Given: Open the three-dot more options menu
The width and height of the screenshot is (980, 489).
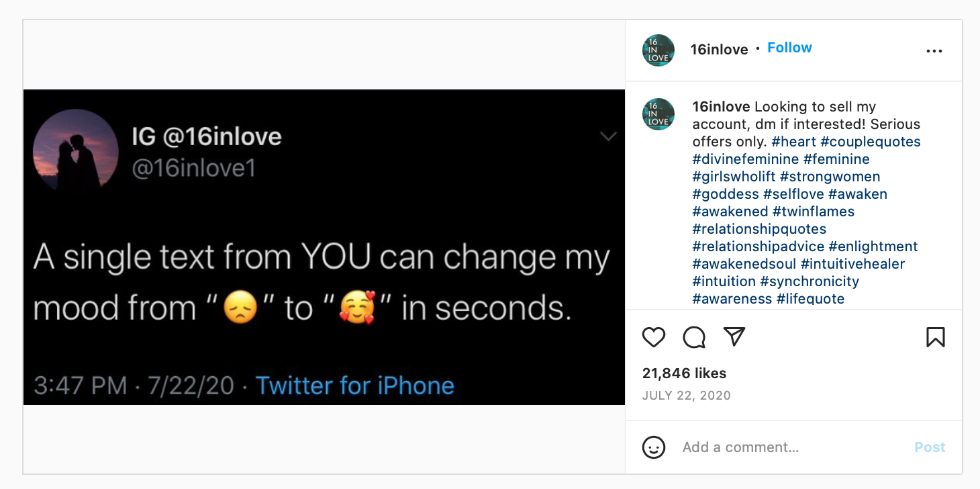Looking at the screenshot, I should (x=934, y=51).
